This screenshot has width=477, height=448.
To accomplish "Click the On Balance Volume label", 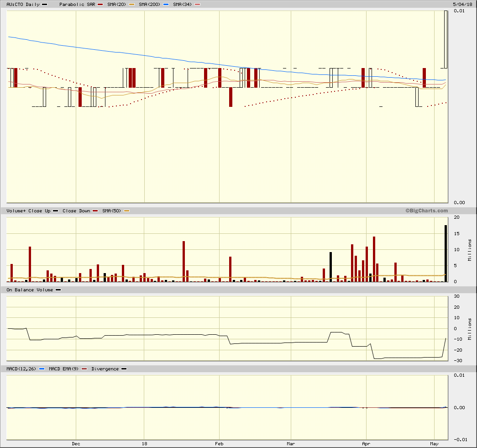I will [x=30, y=290].
